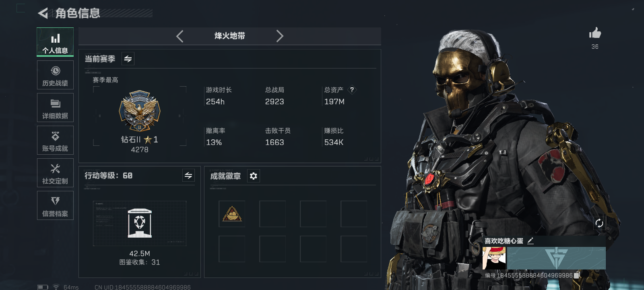Copy the player ID using the copy icon
This screenshot has height=290, width=644.
tap(577, 275)
